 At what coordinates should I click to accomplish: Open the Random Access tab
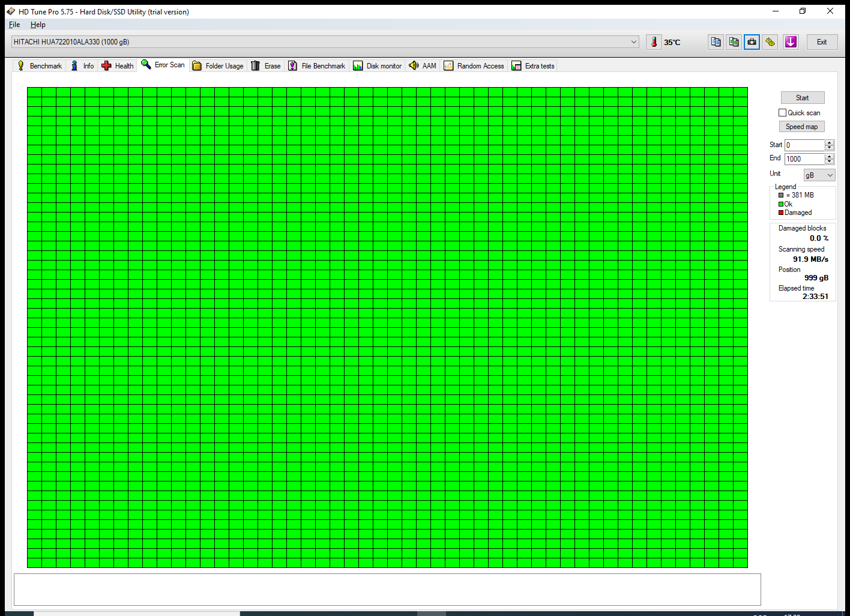tap(474, 66)
